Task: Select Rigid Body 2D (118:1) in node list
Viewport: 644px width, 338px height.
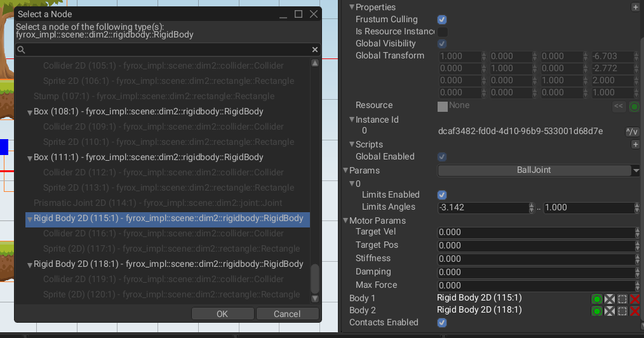Action: coord(168,264)
